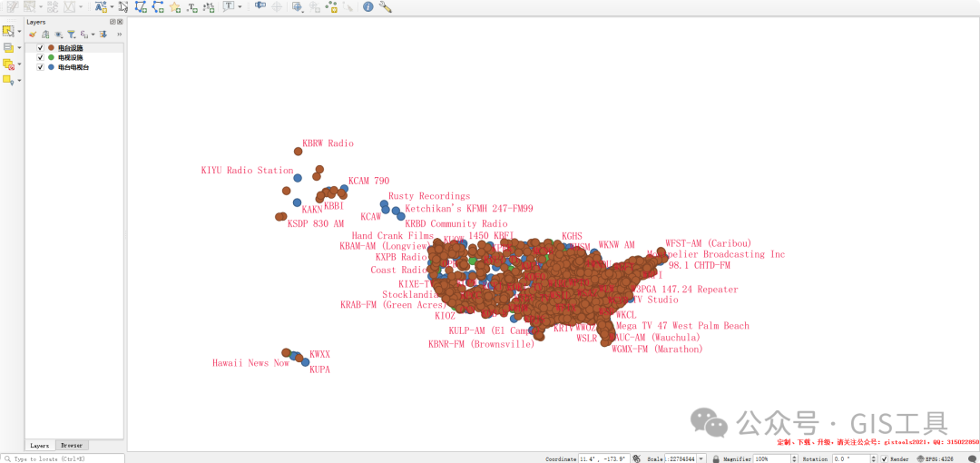Open the Select Features tool dropdown arrow
The width and height of the screenshot is (980, 463).
click(x=19, y=31)
